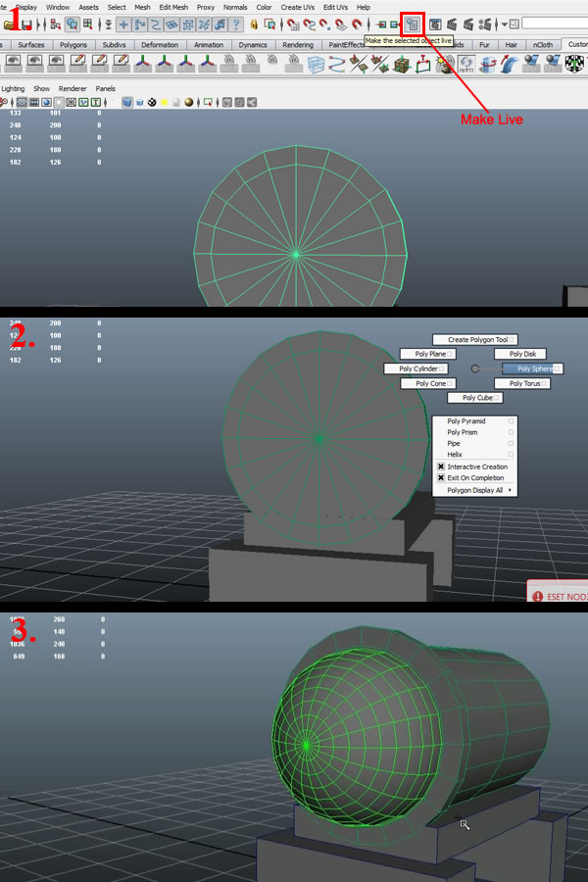Viewport: 588px width, 882px height.
Task: Click the empty input field at top right
Action: point(554,23)
